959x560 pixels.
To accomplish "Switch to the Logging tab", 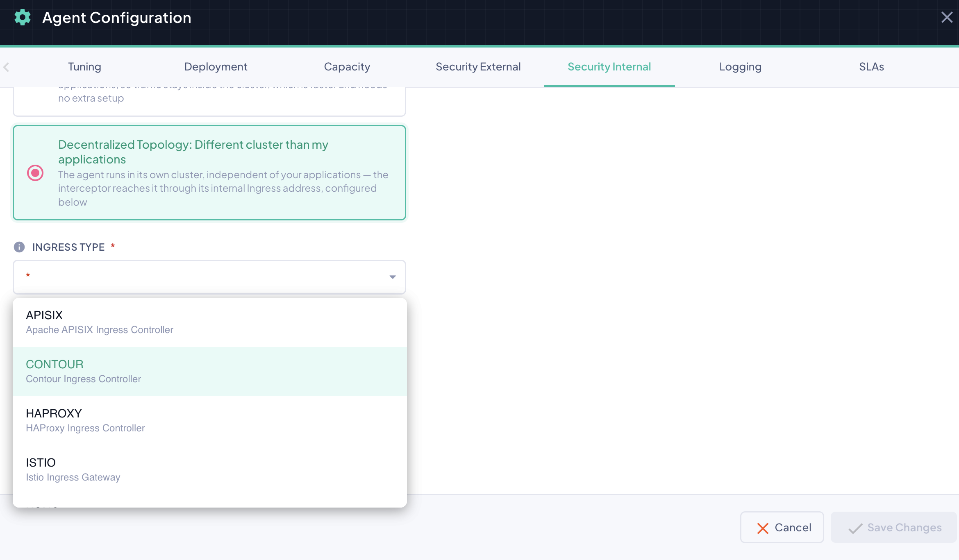I will tap(741, 67).
